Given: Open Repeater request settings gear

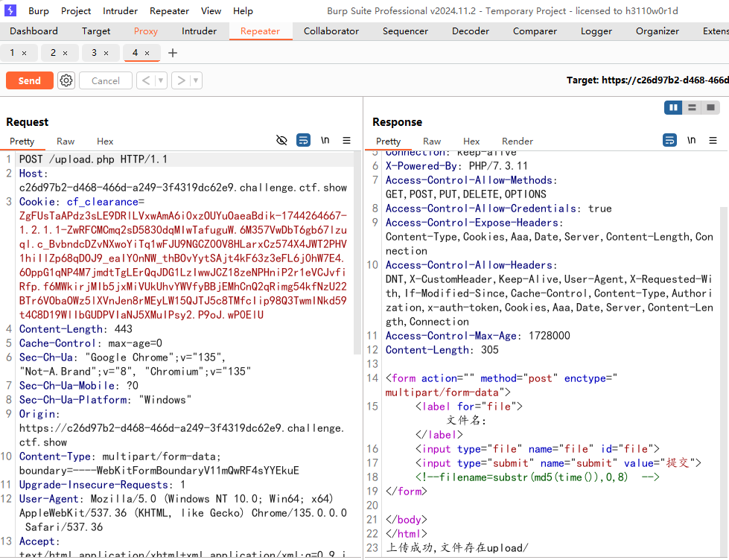Looking at the screenshot, I should pos(66,80).
